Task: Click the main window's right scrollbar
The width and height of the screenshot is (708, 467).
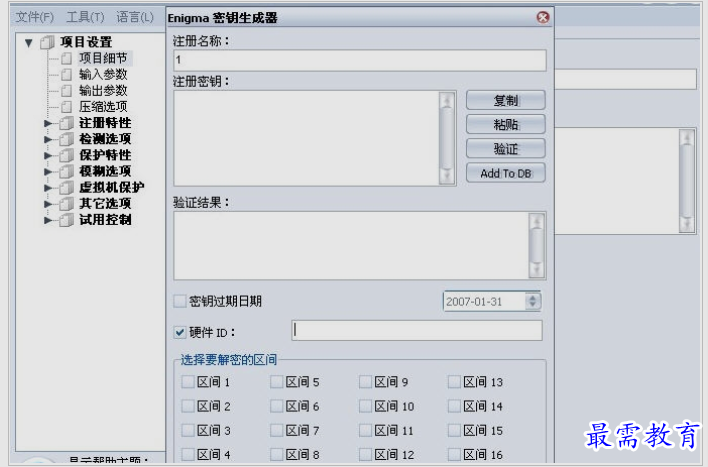Action: click(x=687, y=181)
